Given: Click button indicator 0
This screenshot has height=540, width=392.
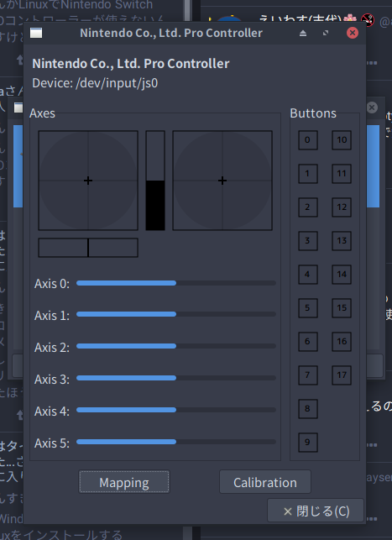Looking at the screenshot, I should (x=308, y=139).
